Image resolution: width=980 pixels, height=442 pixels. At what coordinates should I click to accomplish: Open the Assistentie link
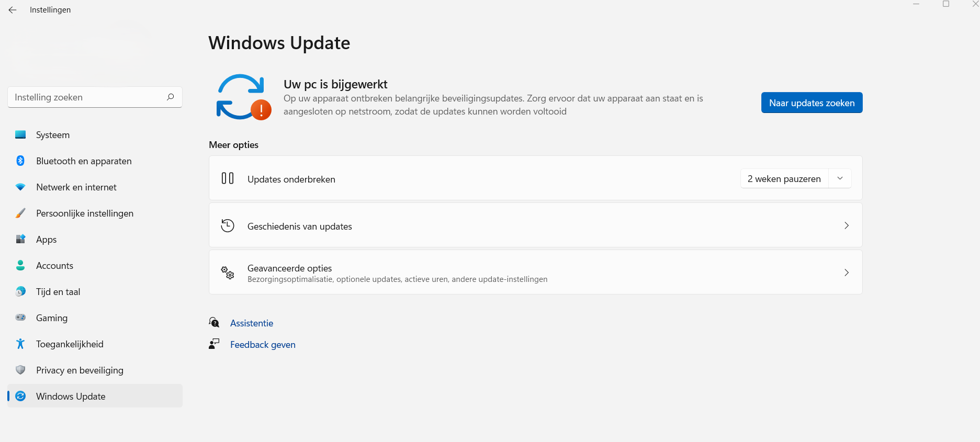pos(251,323)
